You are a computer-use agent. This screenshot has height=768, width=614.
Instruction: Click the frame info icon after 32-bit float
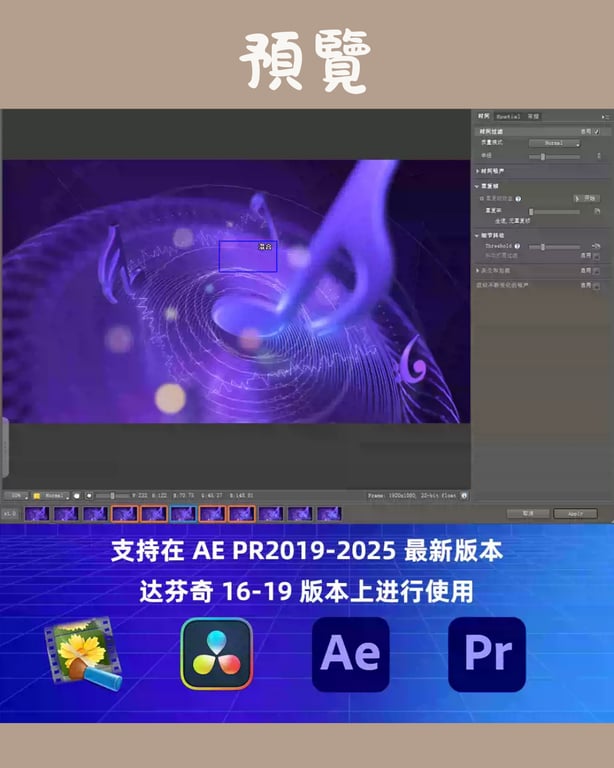464,496
